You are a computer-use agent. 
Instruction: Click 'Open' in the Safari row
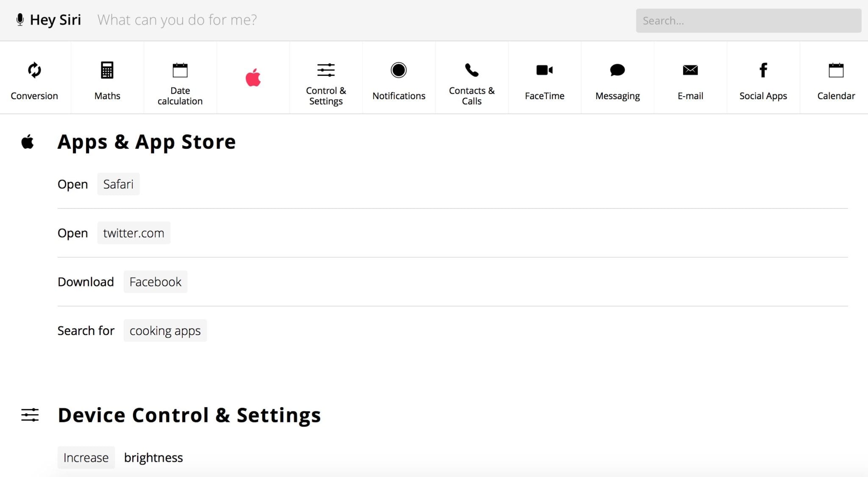pos(73,185)
